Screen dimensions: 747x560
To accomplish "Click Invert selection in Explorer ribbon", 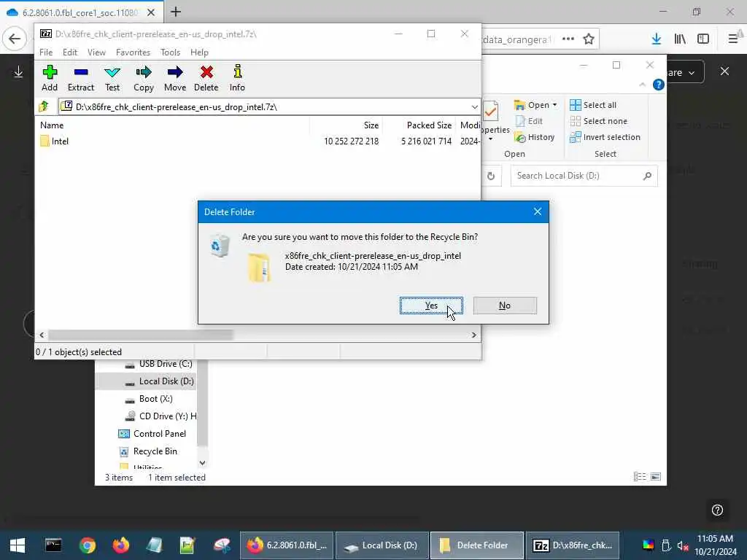I will click(605, 137).
